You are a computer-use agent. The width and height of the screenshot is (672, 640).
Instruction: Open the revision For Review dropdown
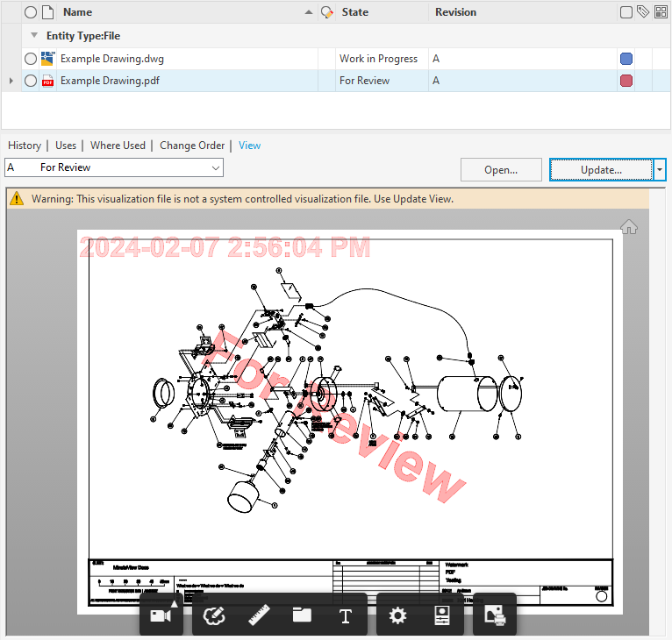(x=216, y=168)
